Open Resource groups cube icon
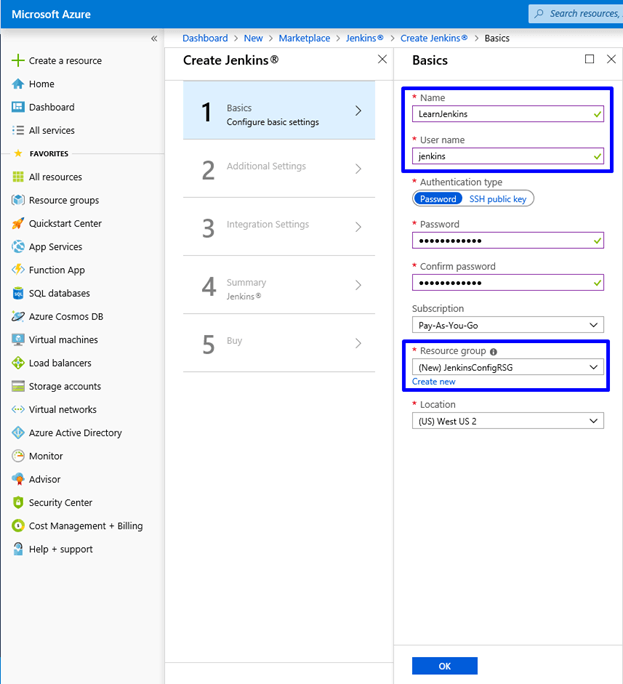The width and height of the screenshot is (623, 684). point(18,200)
